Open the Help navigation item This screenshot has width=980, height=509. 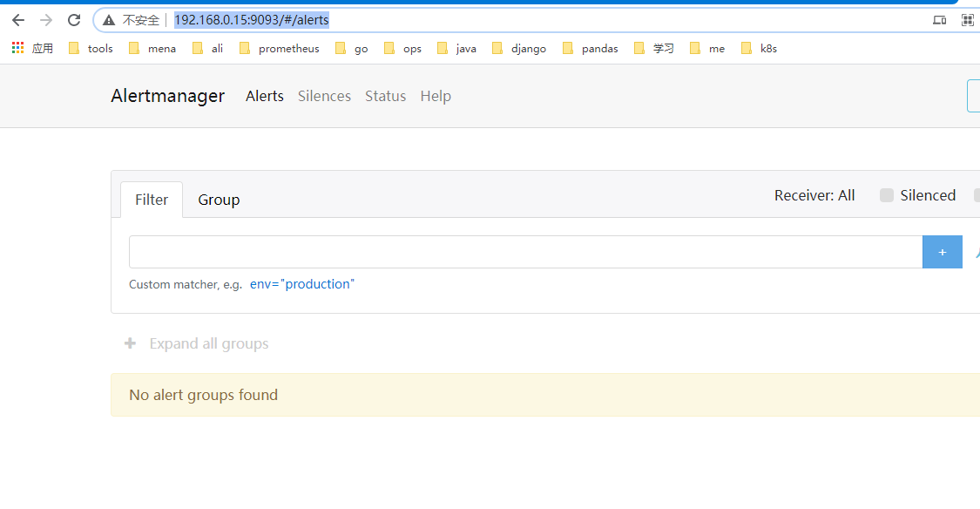point(436,96)
